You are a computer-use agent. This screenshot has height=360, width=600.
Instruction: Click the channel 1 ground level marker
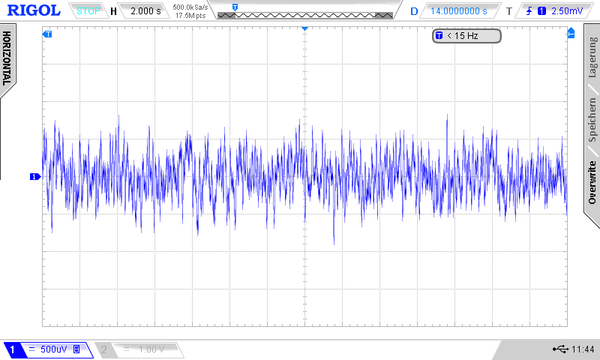point(35,176)
